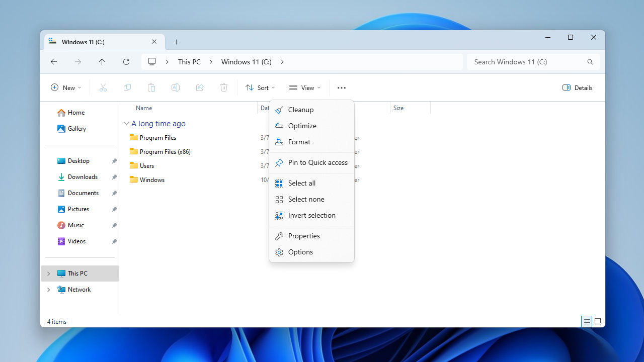This screenshot has width=644, height=362.
Task: Add a new tab with plus icon
Action: coord(177,42)
